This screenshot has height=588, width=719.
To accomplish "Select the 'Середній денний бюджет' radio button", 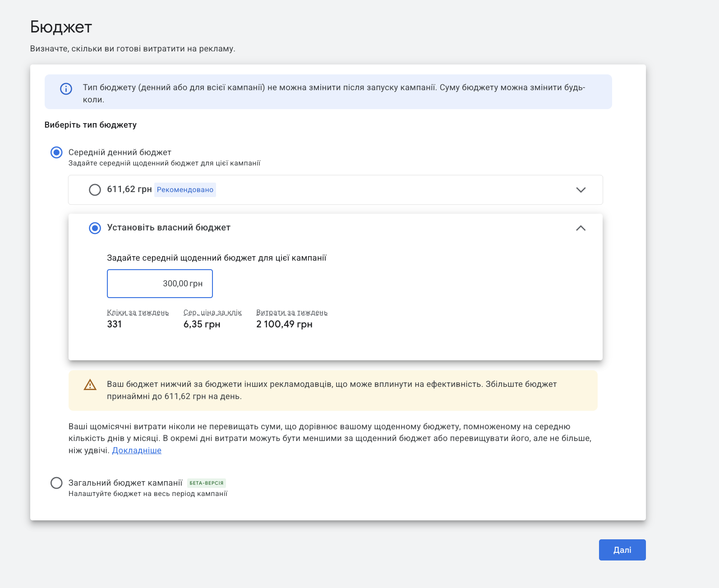I will click(x=56, y=152).
